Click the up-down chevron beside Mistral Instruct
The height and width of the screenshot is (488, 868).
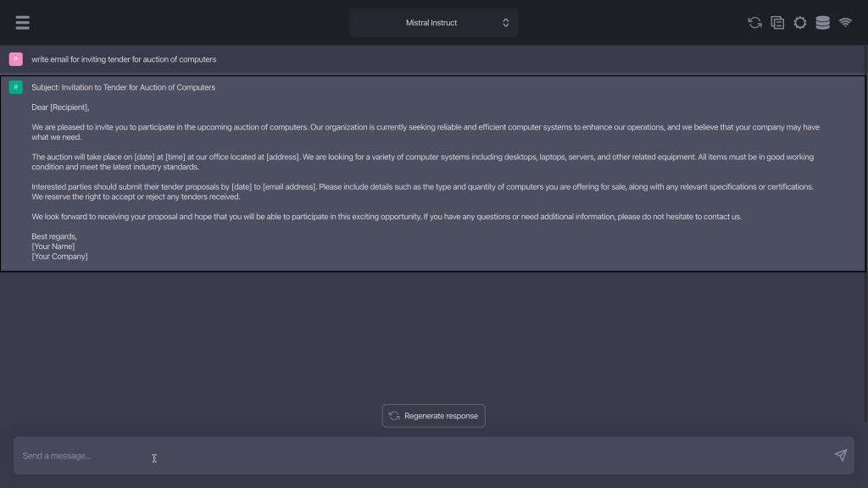point(506,23)
